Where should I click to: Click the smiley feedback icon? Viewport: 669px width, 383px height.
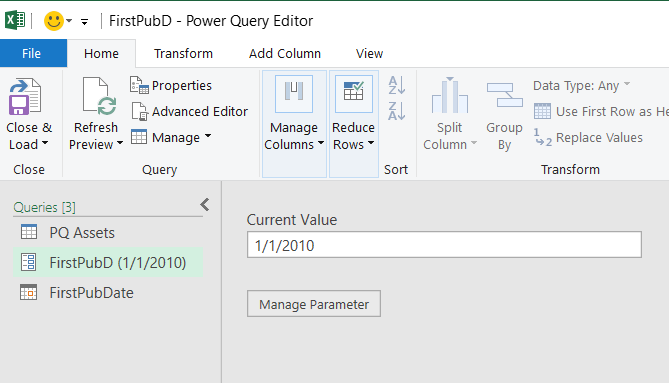click(54, 20)
